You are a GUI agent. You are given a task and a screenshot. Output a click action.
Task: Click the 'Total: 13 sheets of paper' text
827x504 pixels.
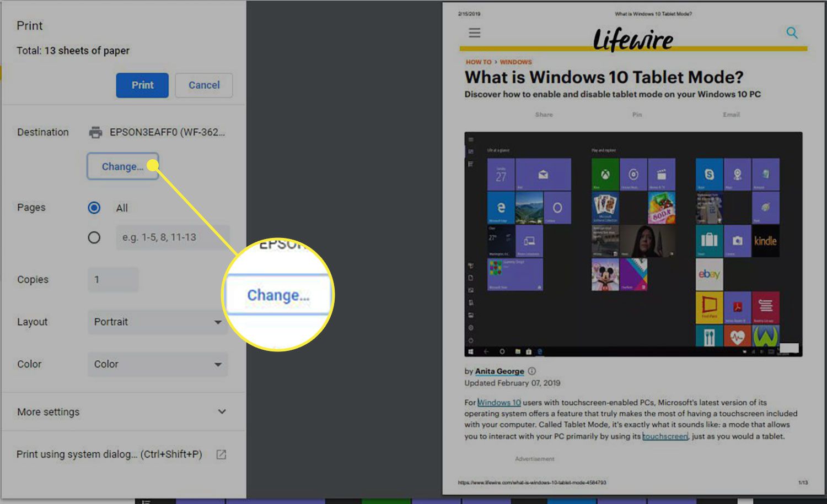pos(73,51)
